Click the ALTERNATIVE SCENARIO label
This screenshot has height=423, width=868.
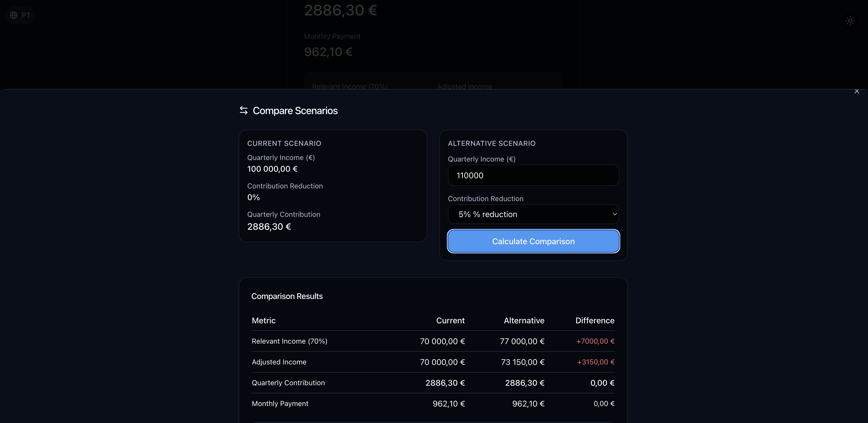coord(491,143)
